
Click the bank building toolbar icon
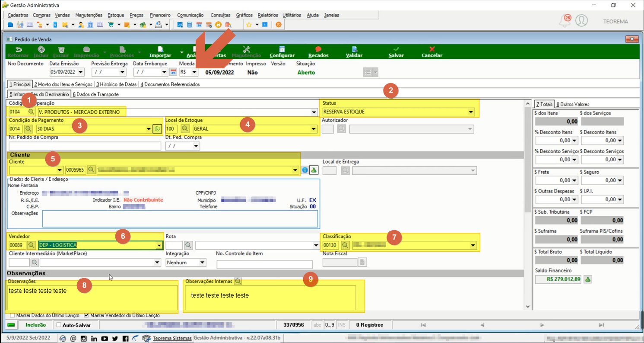(x=90, y=25)
